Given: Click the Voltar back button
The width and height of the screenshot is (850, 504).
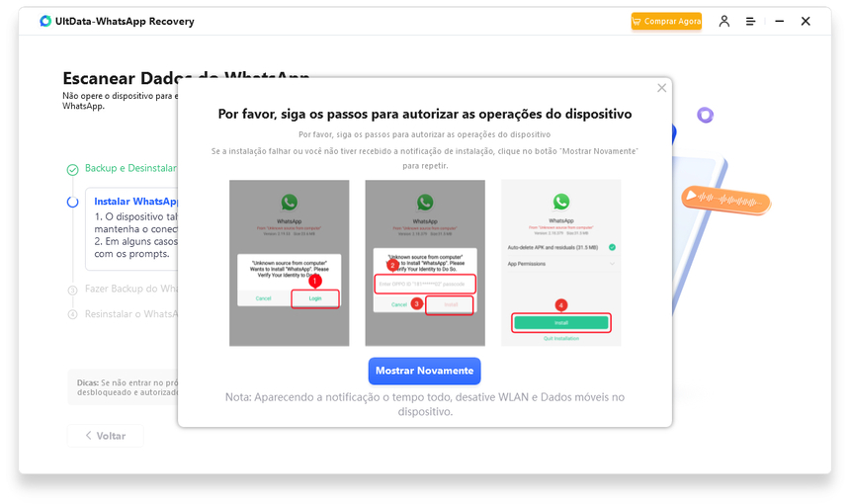Looking at the screenshot, I should [x=106, y=436].
